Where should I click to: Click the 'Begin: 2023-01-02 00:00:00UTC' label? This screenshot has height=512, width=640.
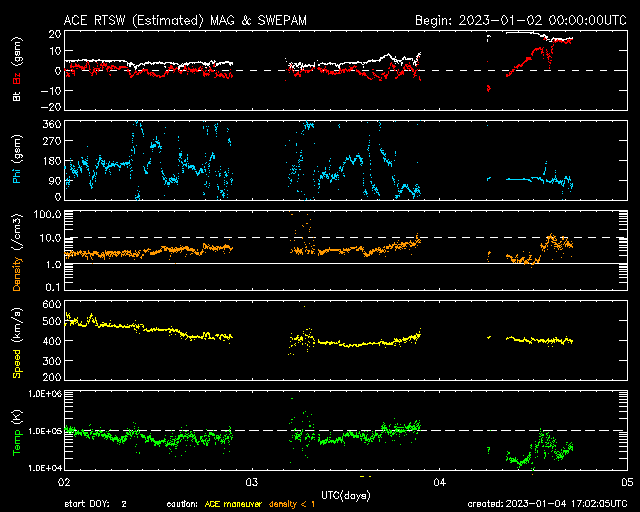click(x=521, y=20)
